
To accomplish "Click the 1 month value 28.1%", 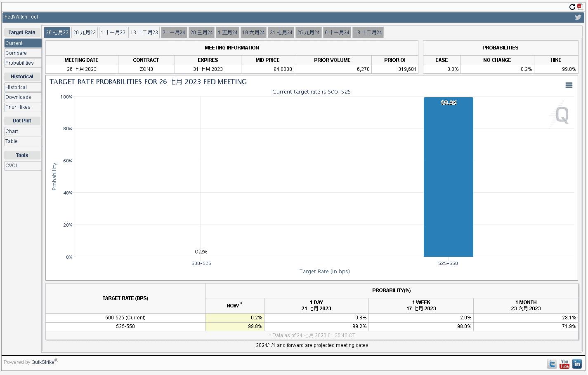I will click(569, 318).
